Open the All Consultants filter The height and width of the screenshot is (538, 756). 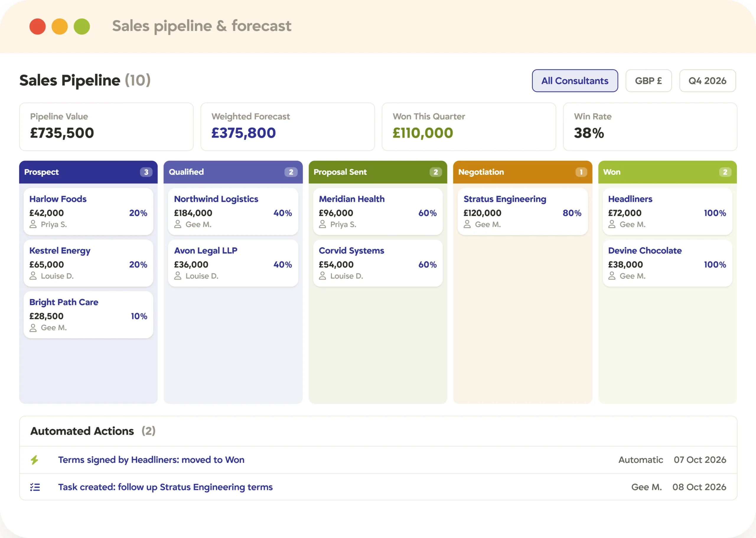(x=575, y=81)
